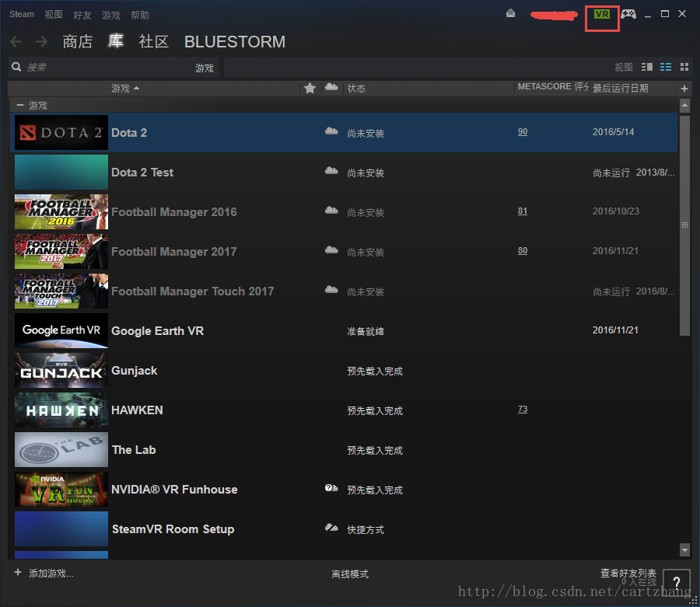Open the top bar 游戏 menu

110,16
